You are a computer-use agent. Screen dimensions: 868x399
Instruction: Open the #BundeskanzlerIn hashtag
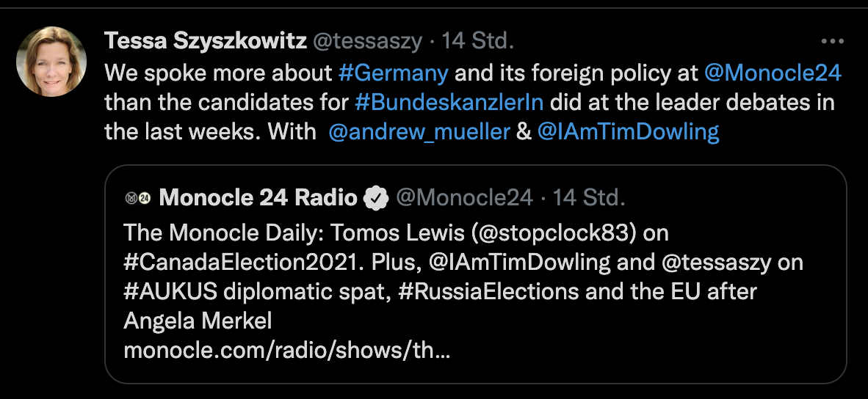(x=449, y=102)
